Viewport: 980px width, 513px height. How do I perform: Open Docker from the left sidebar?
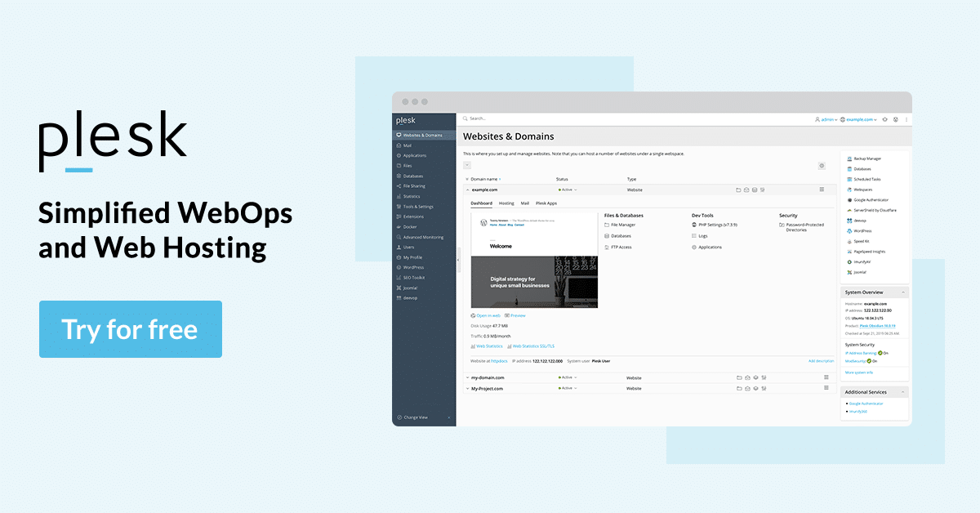(x=414, y=226)
